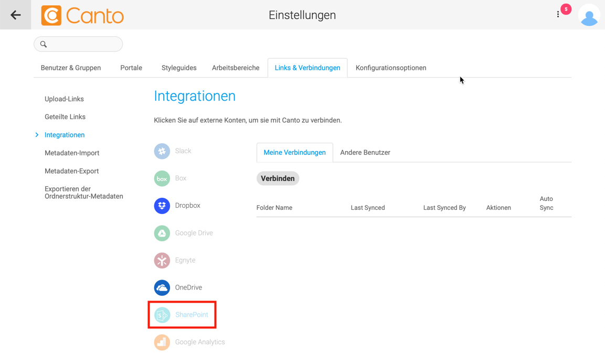Viewport: 605px width, 364px height.
Task: Click the Einstellungen page title
Action: coord(302,15)
